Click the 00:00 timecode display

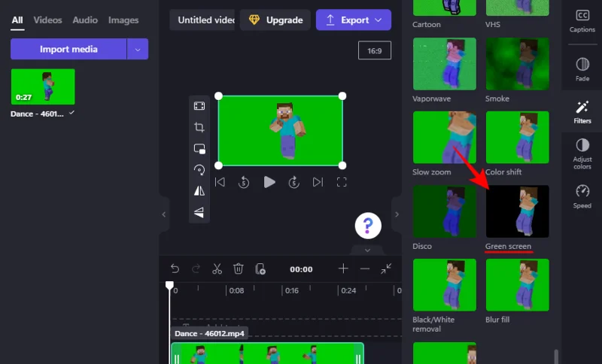[301, 269]
